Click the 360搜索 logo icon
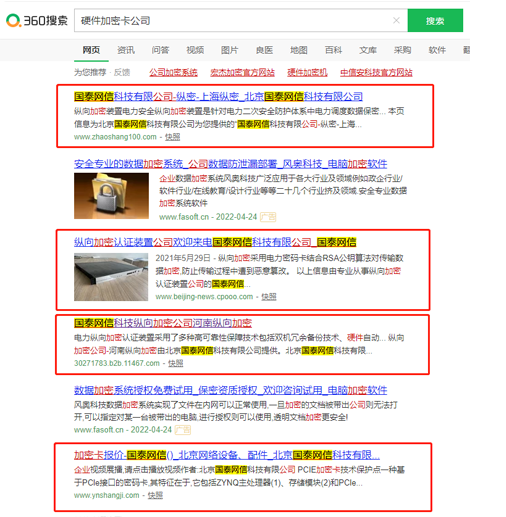 click(13, 21)
